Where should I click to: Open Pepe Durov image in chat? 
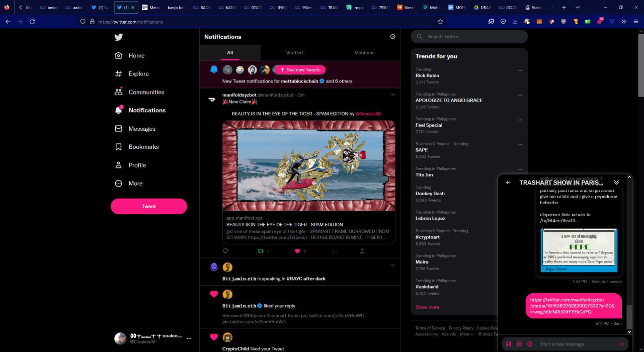[x=579, y=250]
